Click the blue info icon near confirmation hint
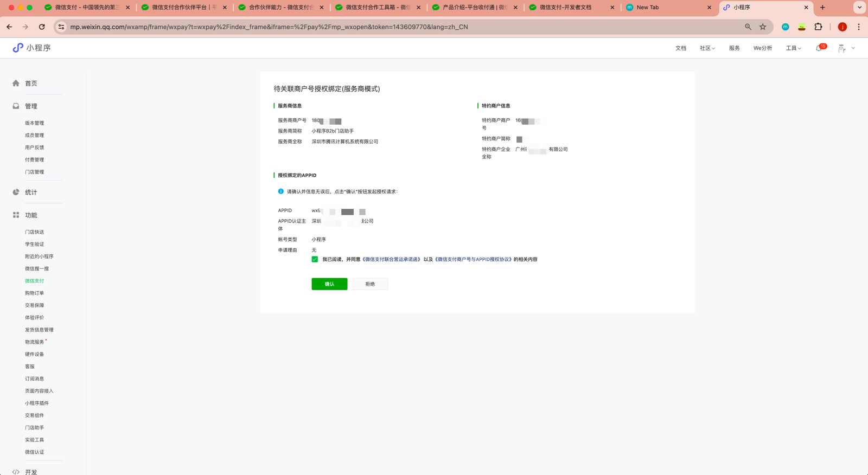Image resolution: width=868 pixels, height=475 pixels. coord(280,191)
